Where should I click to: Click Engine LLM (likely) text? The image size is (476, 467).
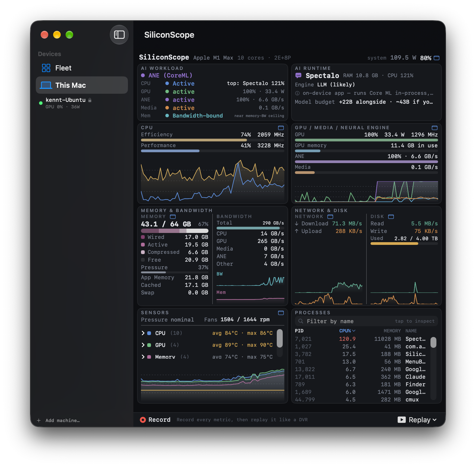325,85
